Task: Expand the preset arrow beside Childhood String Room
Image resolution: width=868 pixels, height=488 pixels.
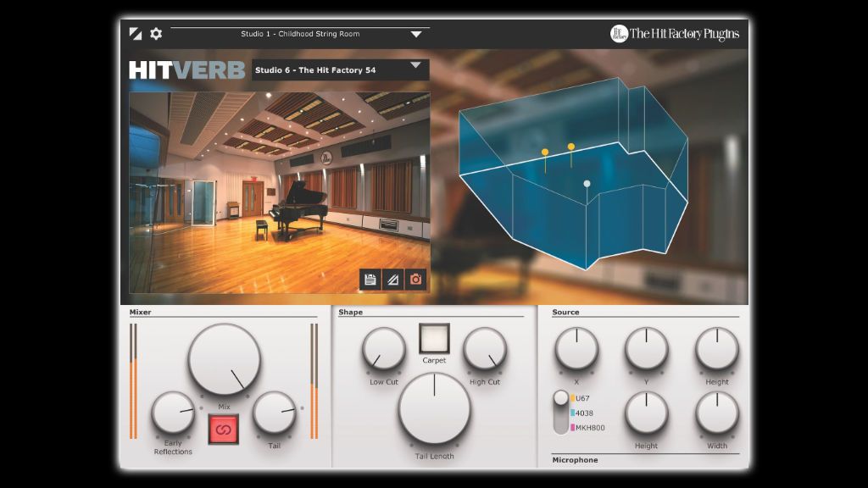Action: (416, 34)
